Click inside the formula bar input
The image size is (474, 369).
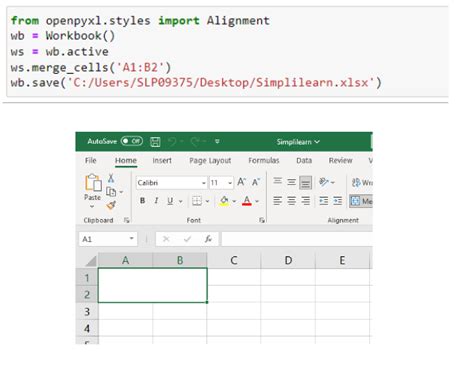297,239
